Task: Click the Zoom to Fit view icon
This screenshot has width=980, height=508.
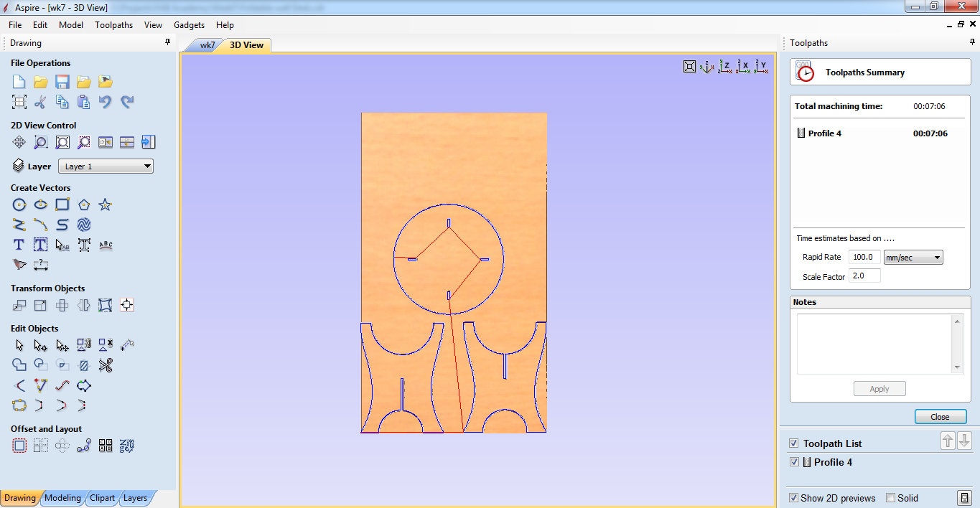Action: point(689,67)
